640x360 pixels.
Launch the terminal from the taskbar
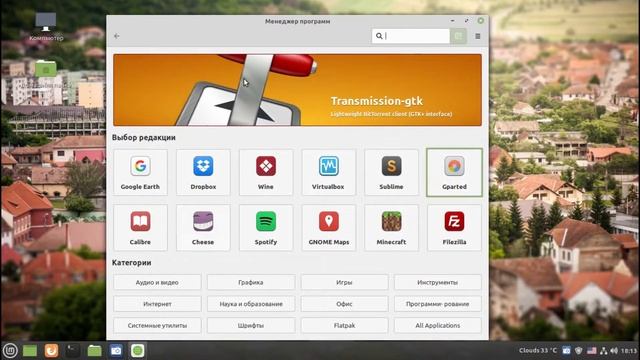[x=73, y=351]
